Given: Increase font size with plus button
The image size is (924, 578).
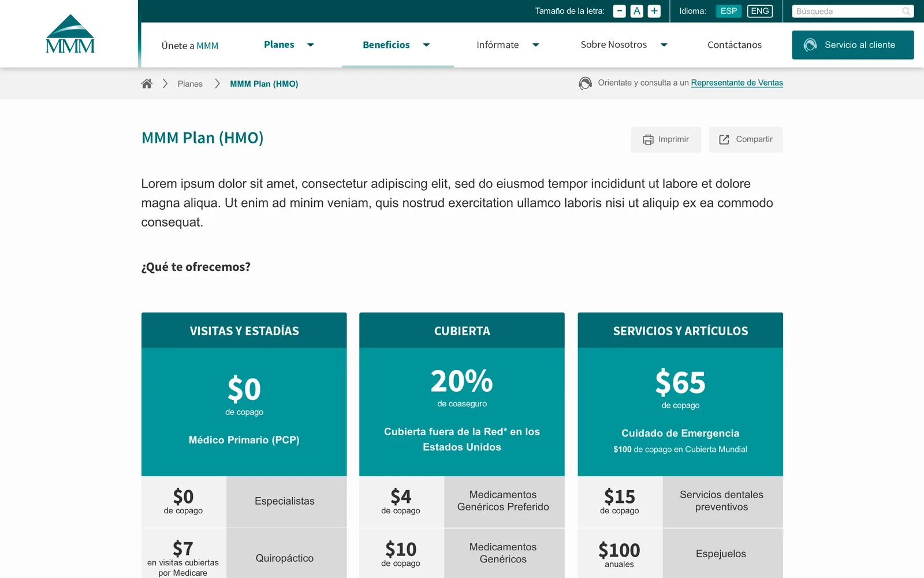Looking at the screenshot, I should coord(654,11).
